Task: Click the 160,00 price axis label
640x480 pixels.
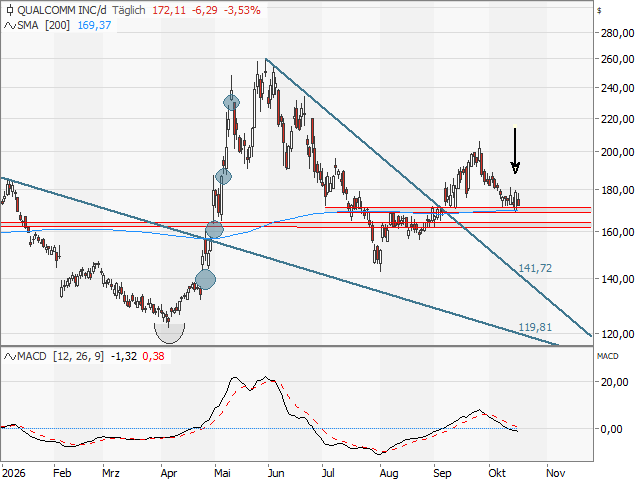Action: tap(618, 231)
